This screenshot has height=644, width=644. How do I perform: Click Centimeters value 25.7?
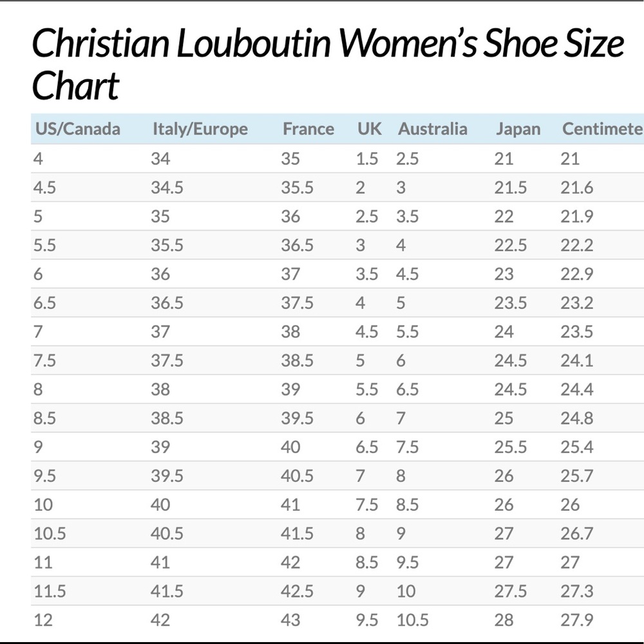[576, 476]
